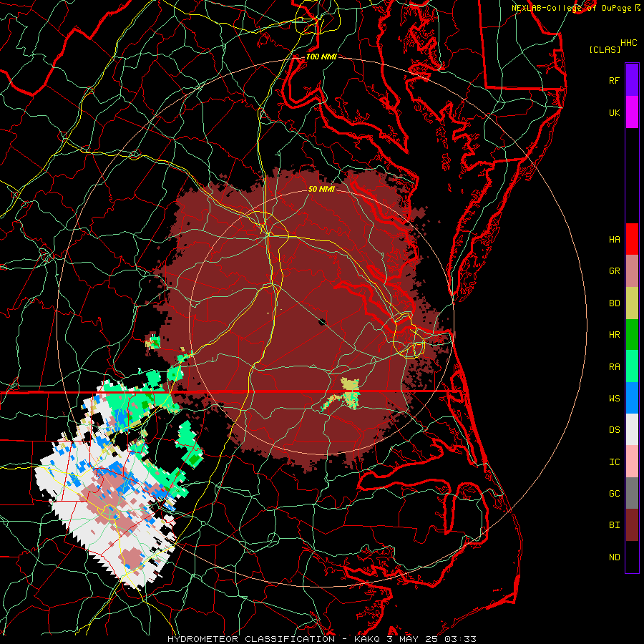Click the UK magenta legend swatch
The image size is (644, 644).
click(632, 112)
